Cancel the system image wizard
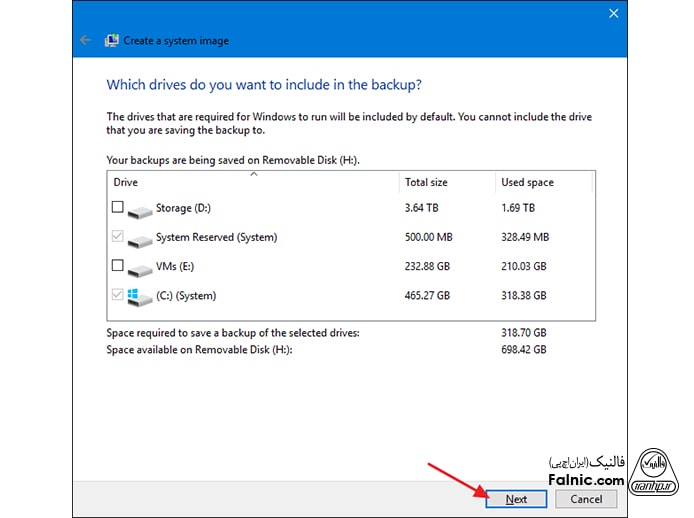 (x=586, y=499)
